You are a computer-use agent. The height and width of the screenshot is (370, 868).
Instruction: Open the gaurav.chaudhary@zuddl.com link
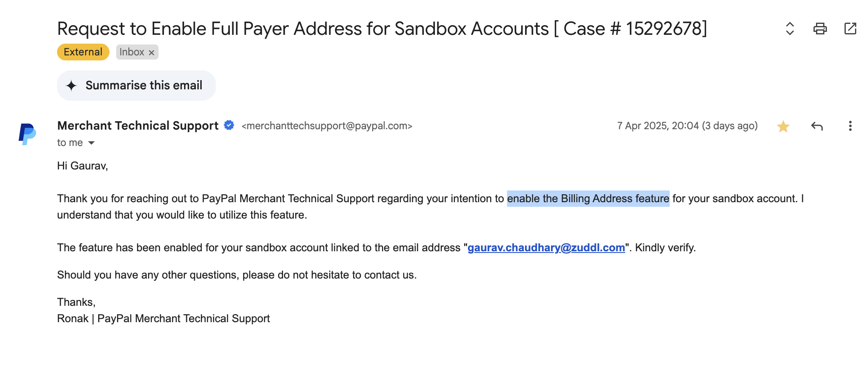(546, 248)
